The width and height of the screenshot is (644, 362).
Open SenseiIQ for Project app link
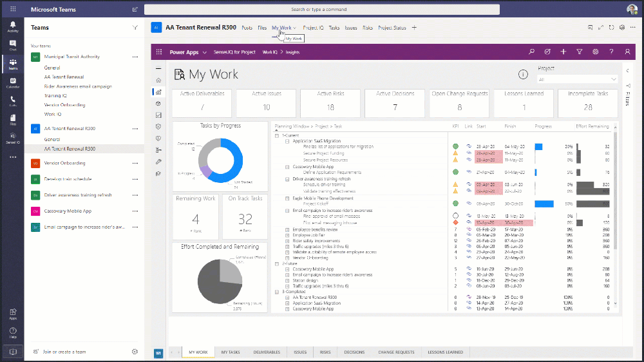[x=234, y=52]
